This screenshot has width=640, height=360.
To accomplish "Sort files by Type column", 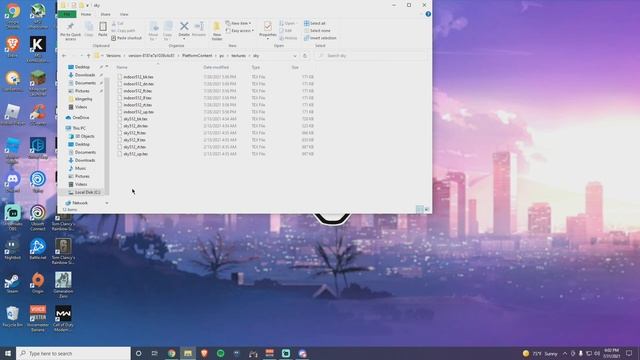I will click(x=256, y=67).
